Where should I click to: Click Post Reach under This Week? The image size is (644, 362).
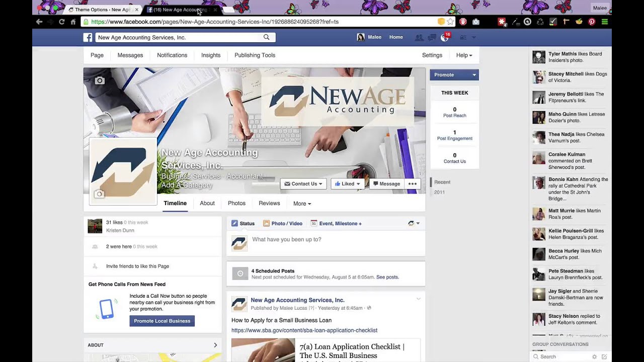point(455,116)
